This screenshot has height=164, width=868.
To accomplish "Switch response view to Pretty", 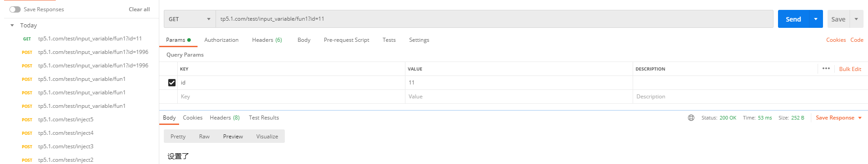I will tap(178, 137).
